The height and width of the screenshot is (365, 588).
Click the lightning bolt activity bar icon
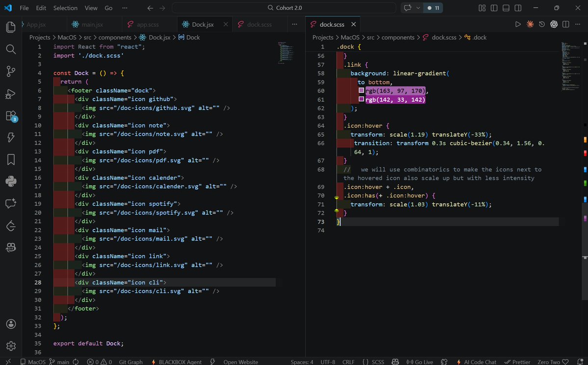[x=11, y=137]
